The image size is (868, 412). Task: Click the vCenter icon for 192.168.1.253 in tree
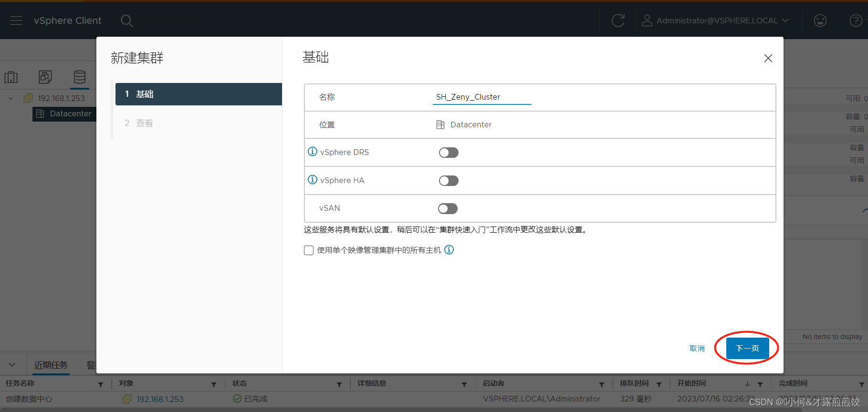tap(28, 98)
